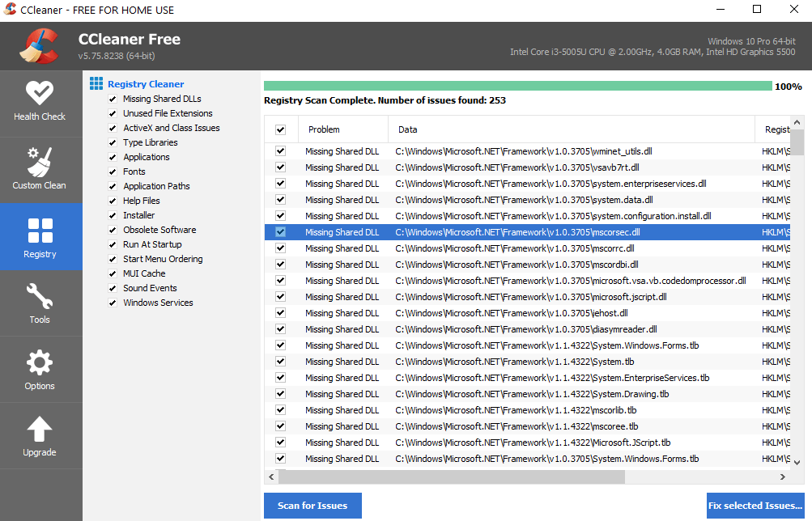Image resolution: width=812 pixels, height=521 pixels.
Task: Open the Health Check section
Action: tap(40, 103)
